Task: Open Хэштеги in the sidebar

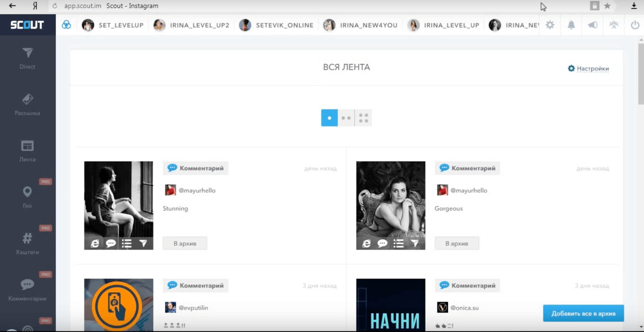Action: coord(28,243)
